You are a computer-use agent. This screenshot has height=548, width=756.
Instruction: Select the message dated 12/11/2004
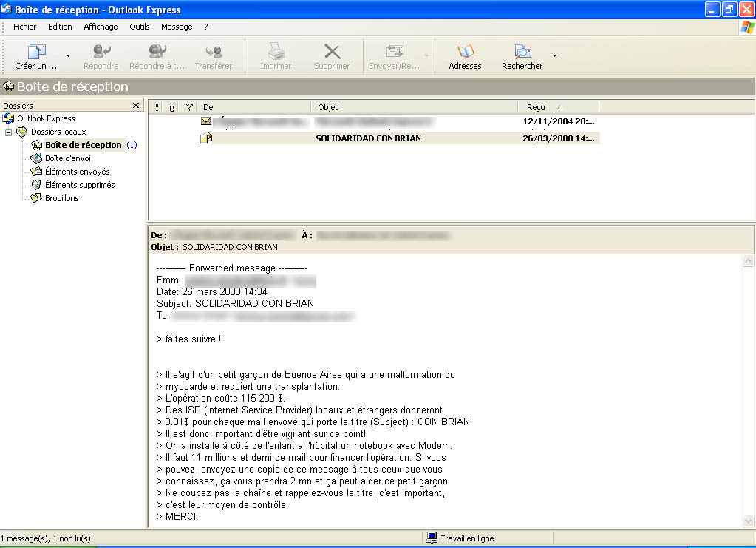pyautogui.click(x=374, y=121)
